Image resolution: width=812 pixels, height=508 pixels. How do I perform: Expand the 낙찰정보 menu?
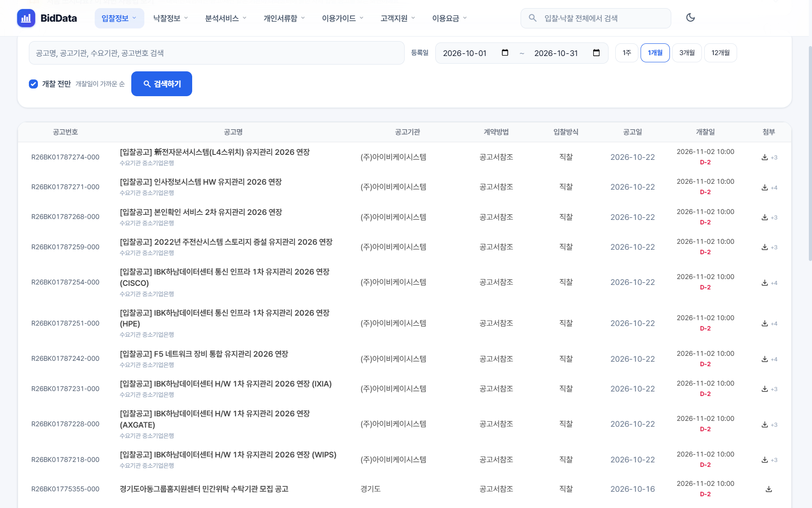(x=171, y=18)
